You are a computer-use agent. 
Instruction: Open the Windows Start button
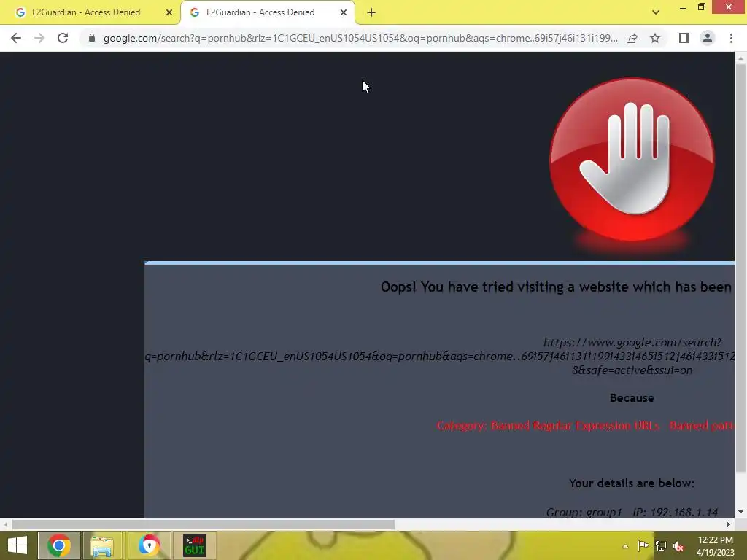tap(18, 545)
